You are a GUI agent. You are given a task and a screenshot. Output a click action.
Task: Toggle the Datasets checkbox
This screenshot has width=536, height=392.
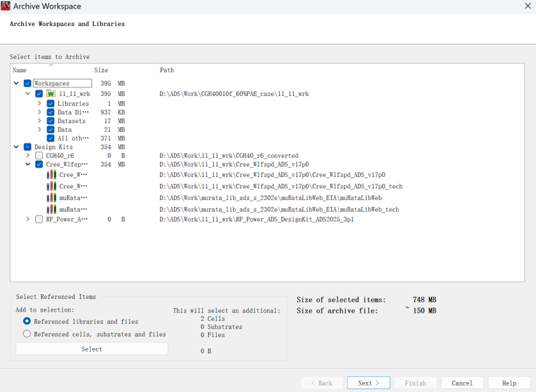(51, 121)
